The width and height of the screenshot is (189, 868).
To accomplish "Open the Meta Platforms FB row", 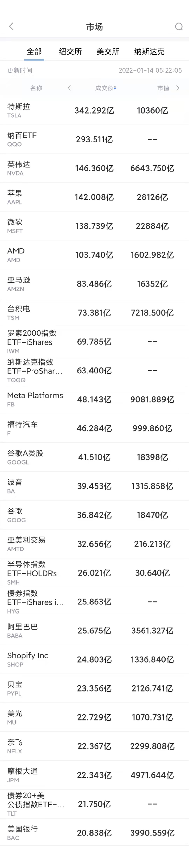I will (x=94, y=399).
